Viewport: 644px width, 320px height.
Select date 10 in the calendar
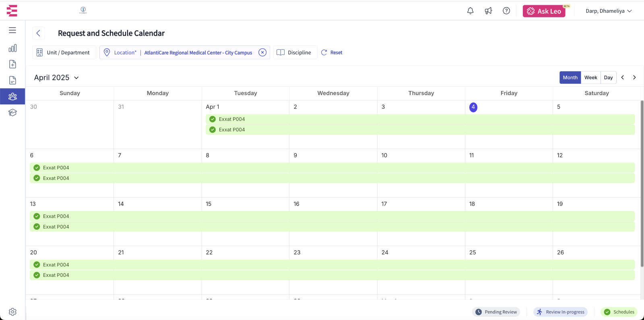point(384,156)
